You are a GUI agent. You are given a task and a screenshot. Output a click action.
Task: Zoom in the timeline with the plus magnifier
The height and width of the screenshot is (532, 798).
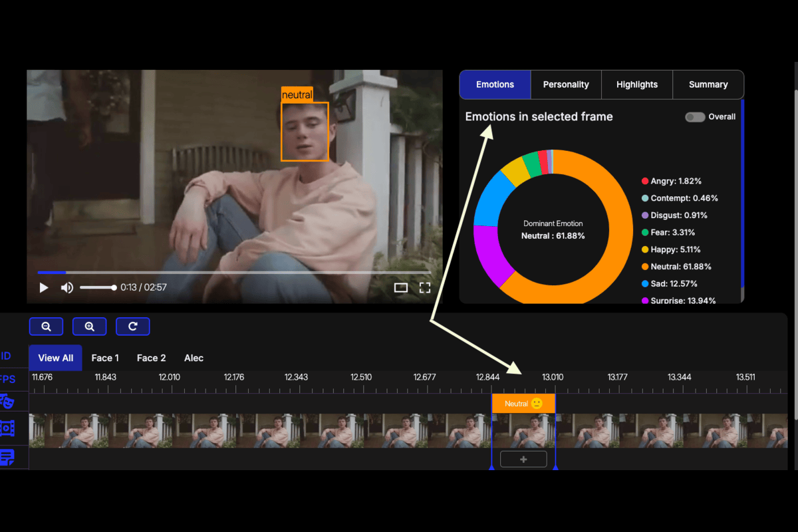[x=90, y=327]
